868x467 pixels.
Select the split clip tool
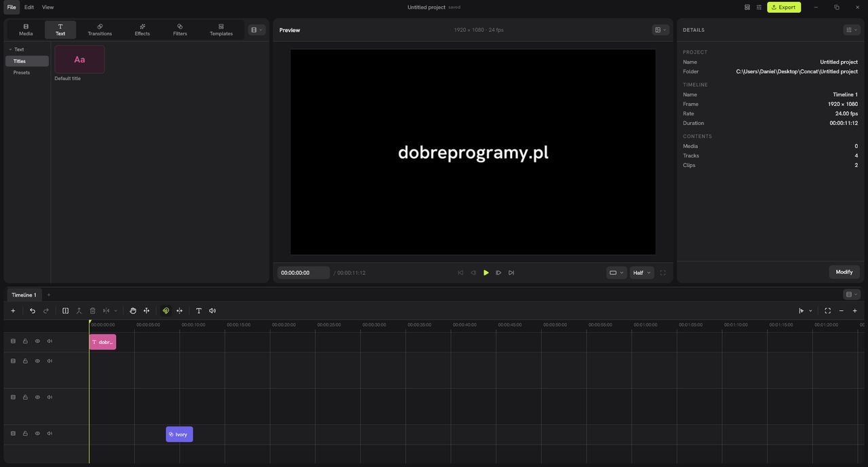pyautogui.click(x=66, y=311)
